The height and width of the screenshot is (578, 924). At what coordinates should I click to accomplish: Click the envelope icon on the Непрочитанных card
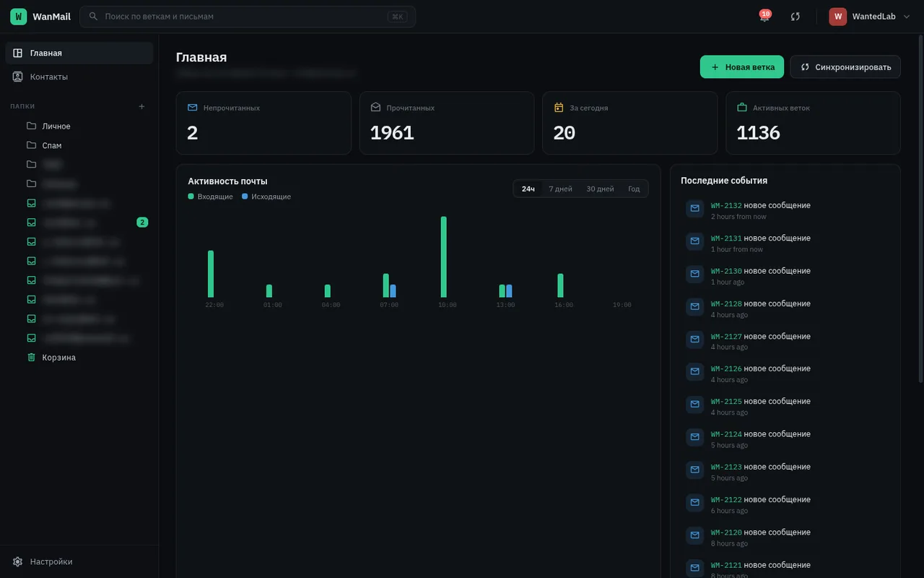pyautogui.click(x=193, y=108)
